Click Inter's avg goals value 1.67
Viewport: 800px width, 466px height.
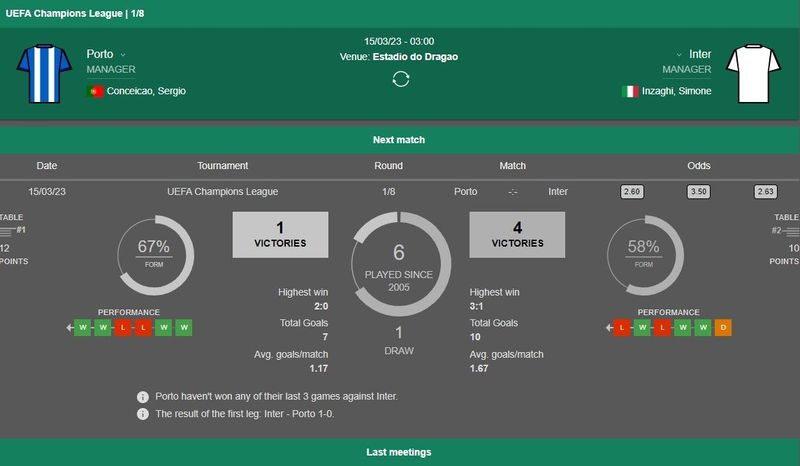(x=479, y=369)
